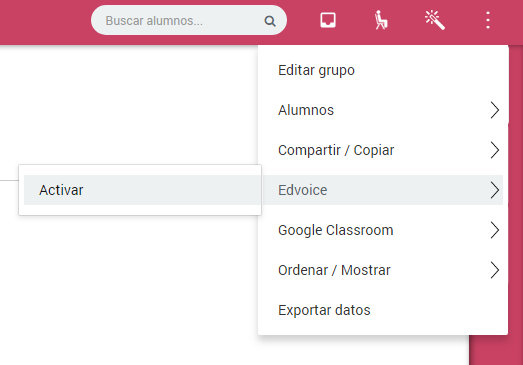This screenshot has width=523, height=365.
Task: Select Ordenar / Mostrar in the menu
Action: coord(383,270)
